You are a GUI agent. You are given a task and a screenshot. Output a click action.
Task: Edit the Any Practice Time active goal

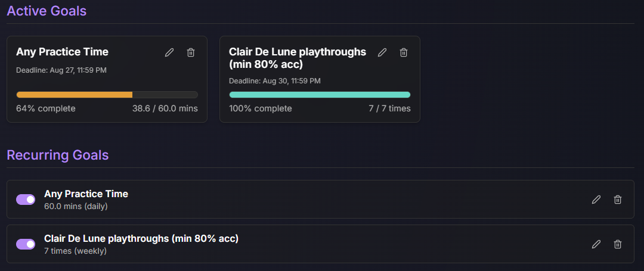click(x=169, y=52)
